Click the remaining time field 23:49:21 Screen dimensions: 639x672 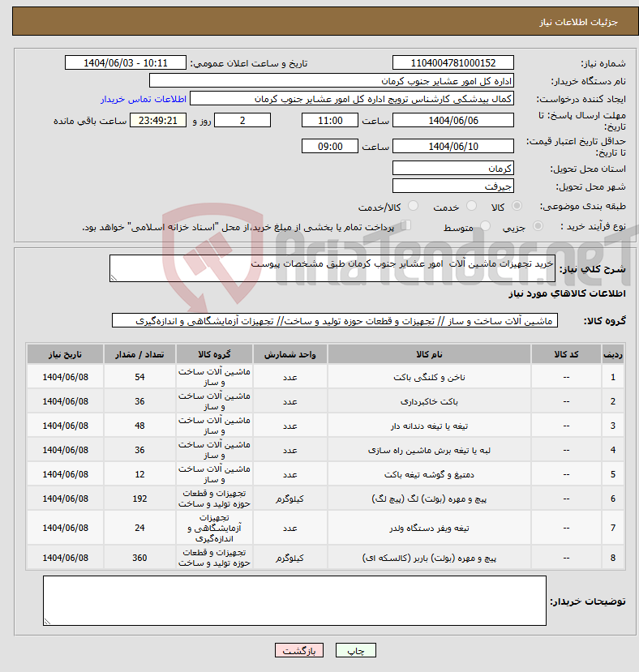[x=158, y=121]
